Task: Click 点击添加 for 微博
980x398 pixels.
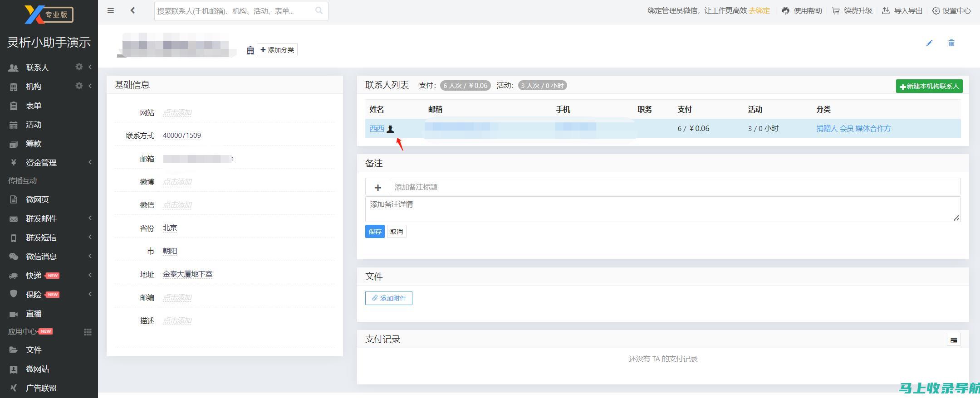Action: [177, 182]
